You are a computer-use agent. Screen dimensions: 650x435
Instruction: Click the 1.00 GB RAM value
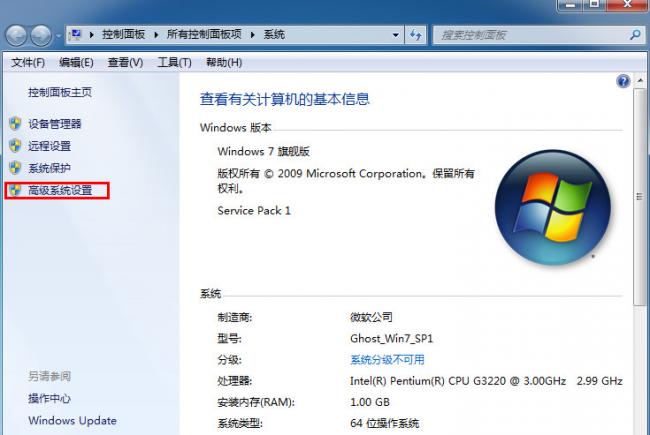[370, 402]
